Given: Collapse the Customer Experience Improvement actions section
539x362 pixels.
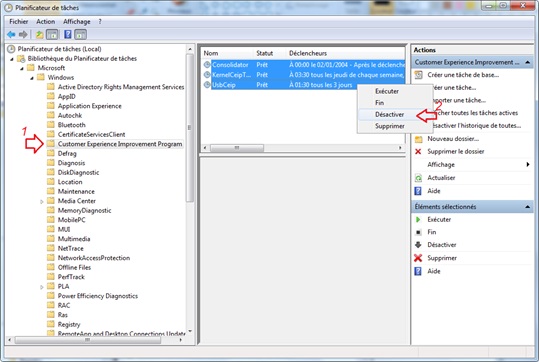Looking at the screenshot, I should click(527, 62).
